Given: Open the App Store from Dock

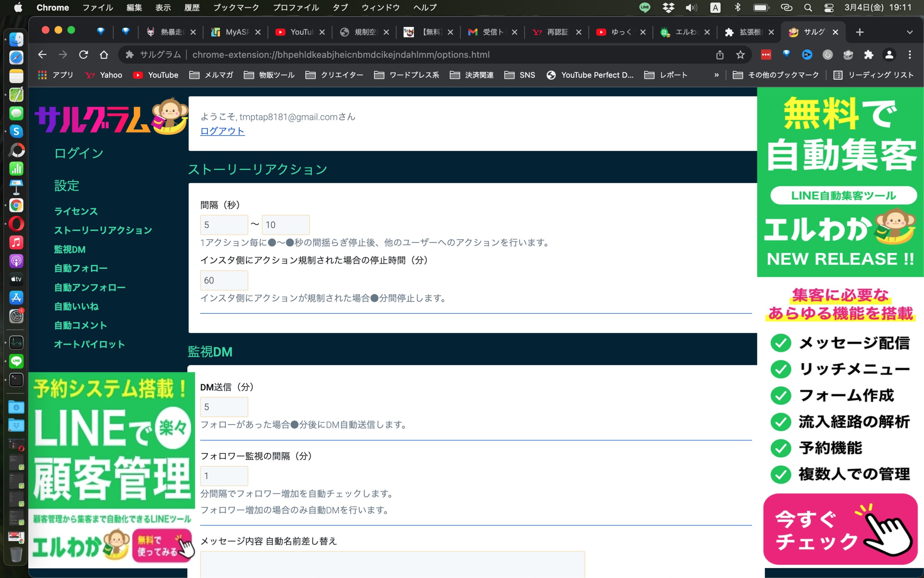Looking at the screenshot, I should [16, 298].
